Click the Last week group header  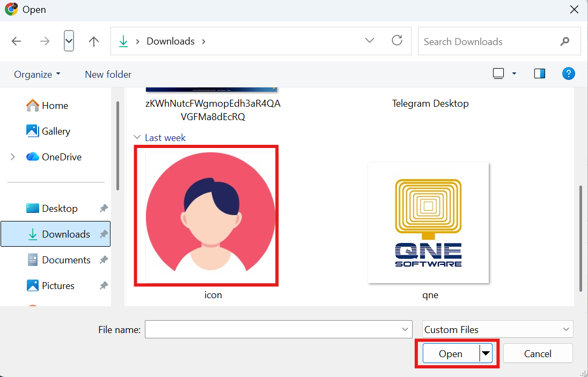point(165,137)
